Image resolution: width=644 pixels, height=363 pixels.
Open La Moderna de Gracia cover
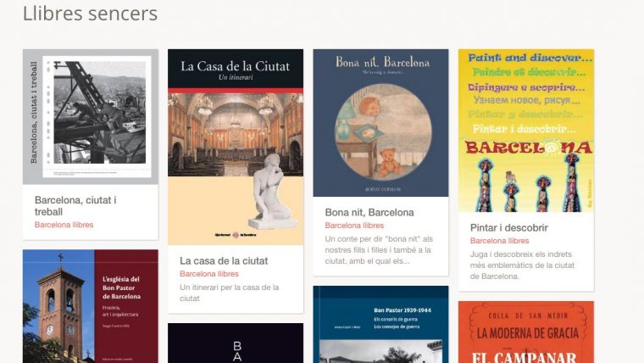tap(526, 332)
